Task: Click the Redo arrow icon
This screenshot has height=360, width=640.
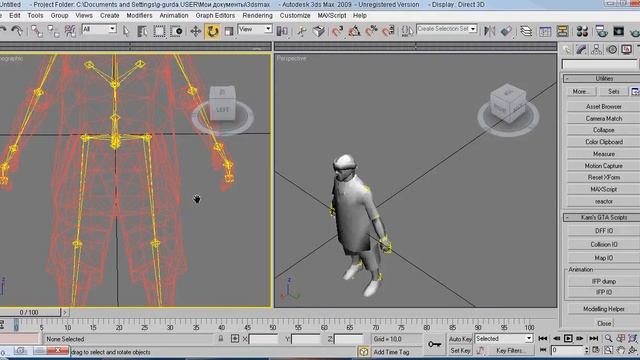Action: (x=17, y=31)
